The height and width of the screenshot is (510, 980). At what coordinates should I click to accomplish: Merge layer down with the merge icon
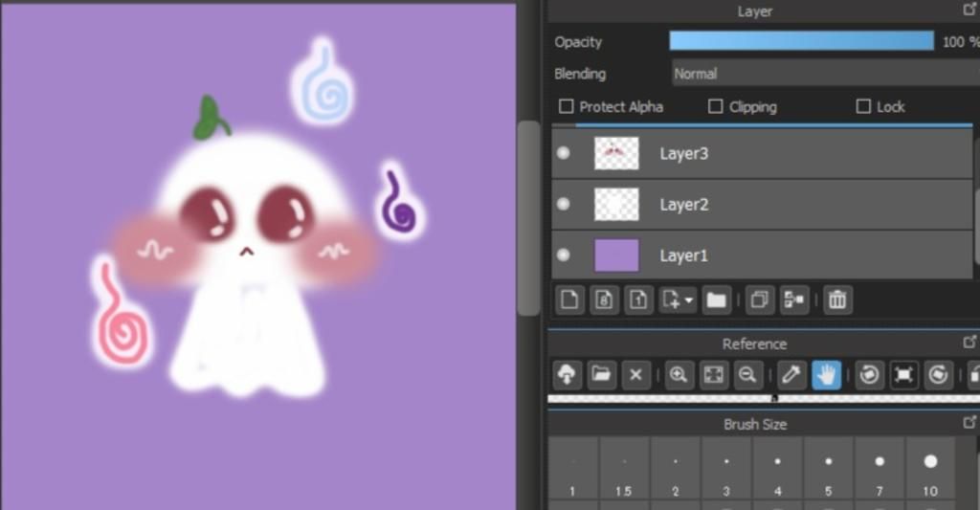[x=793, y=300]
